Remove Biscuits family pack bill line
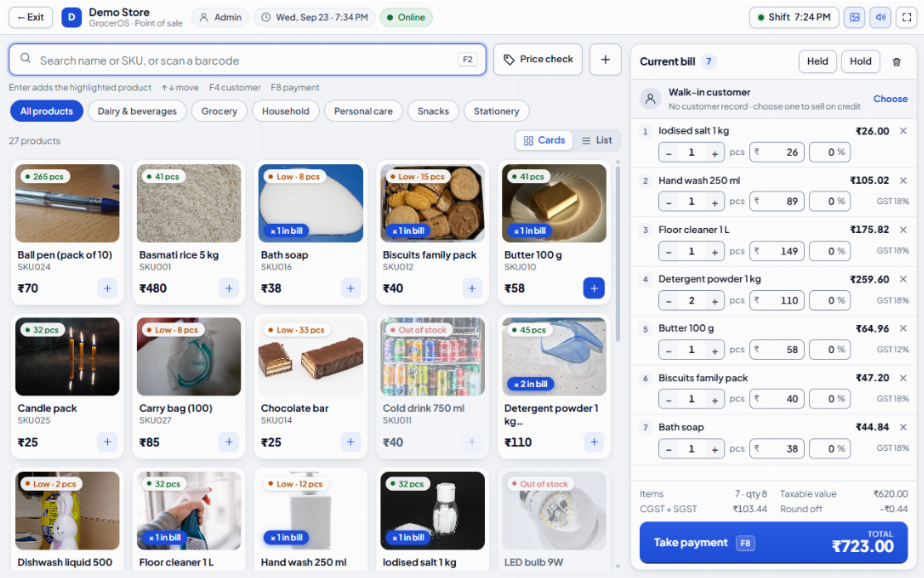The width and height of the screenshot is (924, 578). pos(903,378)
